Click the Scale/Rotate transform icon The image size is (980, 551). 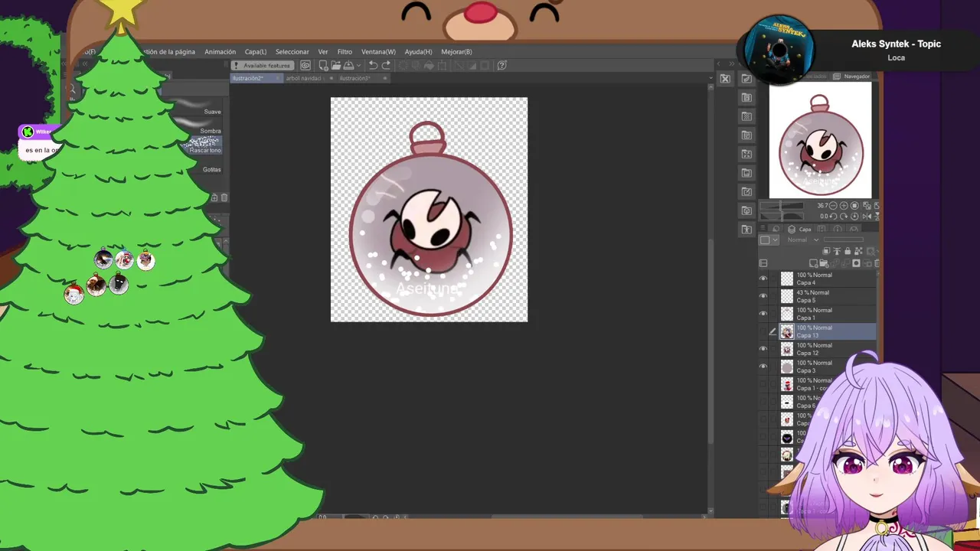[x=443, y=65]
